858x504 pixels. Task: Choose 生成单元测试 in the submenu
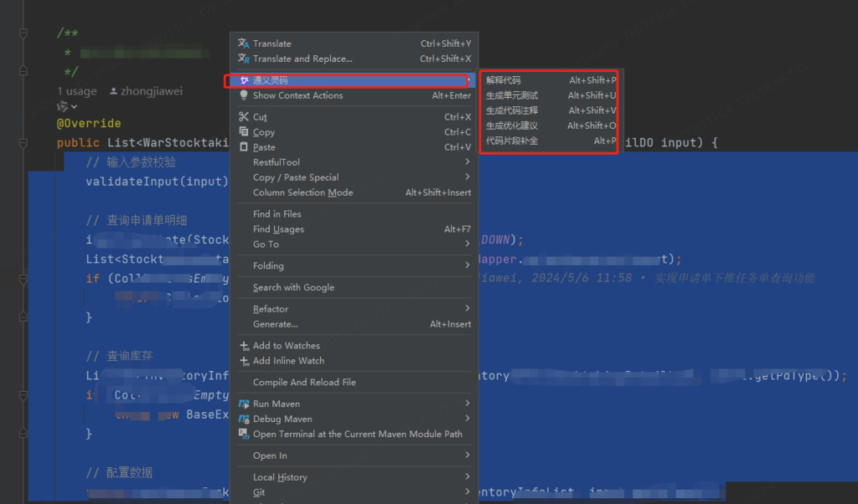click(x=512, y=95)
